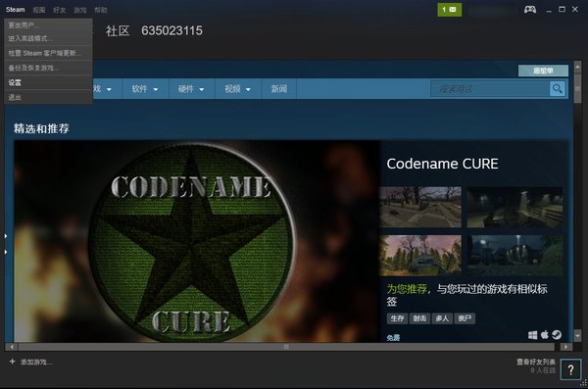Open the question mark help button
The image size is (588, 389).
(x=570, y=369)
